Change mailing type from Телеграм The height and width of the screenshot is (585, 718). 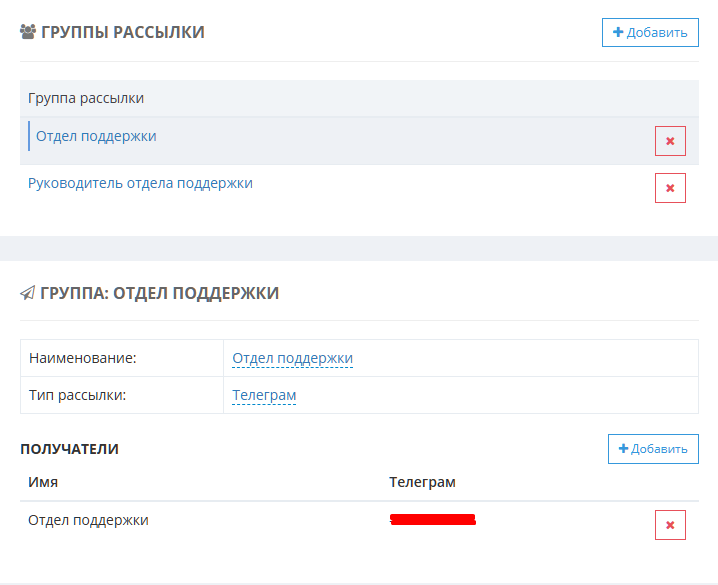point(264,395)
